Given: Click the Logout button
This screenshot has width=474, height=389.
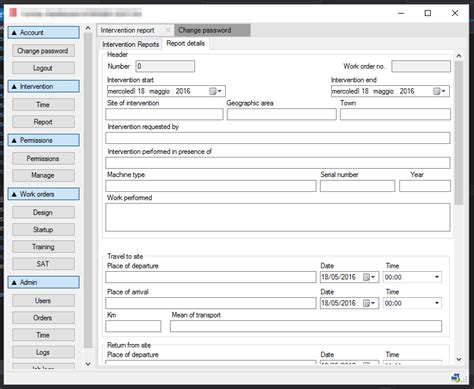Looking at the screenshot, I should pyautogui.click(x=43, y=68).
